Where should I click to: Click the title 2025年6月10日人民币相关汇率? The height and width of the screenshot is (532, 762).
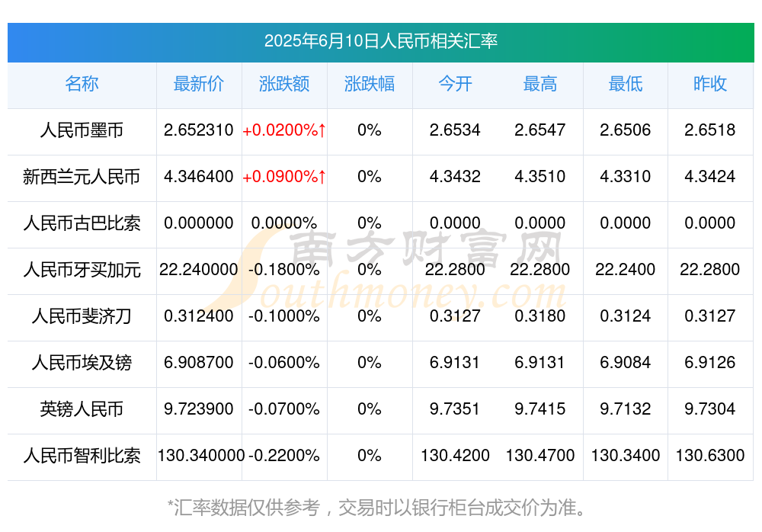point(380,41)
